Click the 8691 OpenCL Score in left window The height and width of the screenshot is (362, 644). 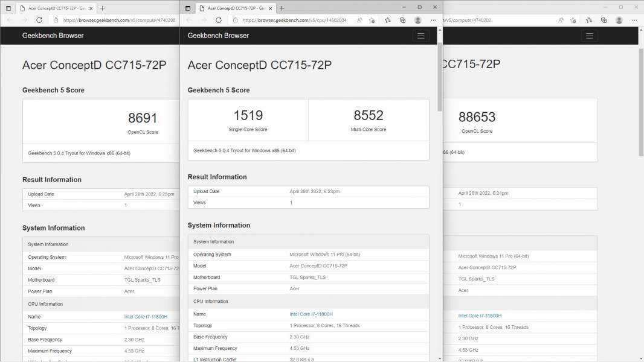[x=143, y=118]
